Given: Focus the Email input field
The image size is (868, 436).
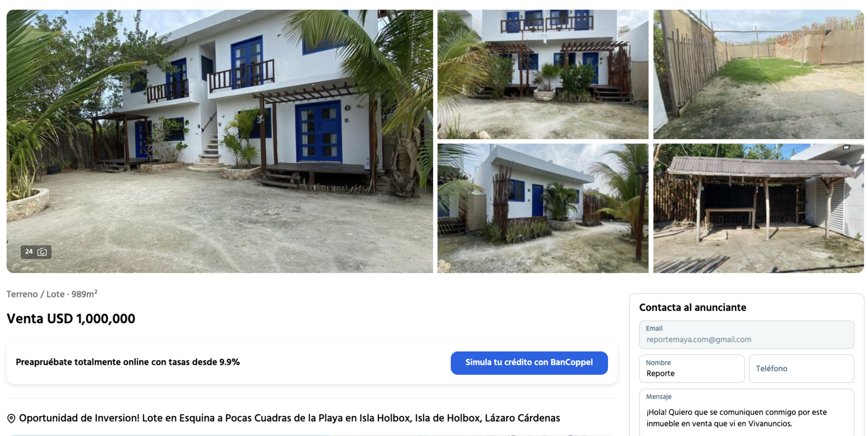Looking at the screenshot, I should click(746, 335).
